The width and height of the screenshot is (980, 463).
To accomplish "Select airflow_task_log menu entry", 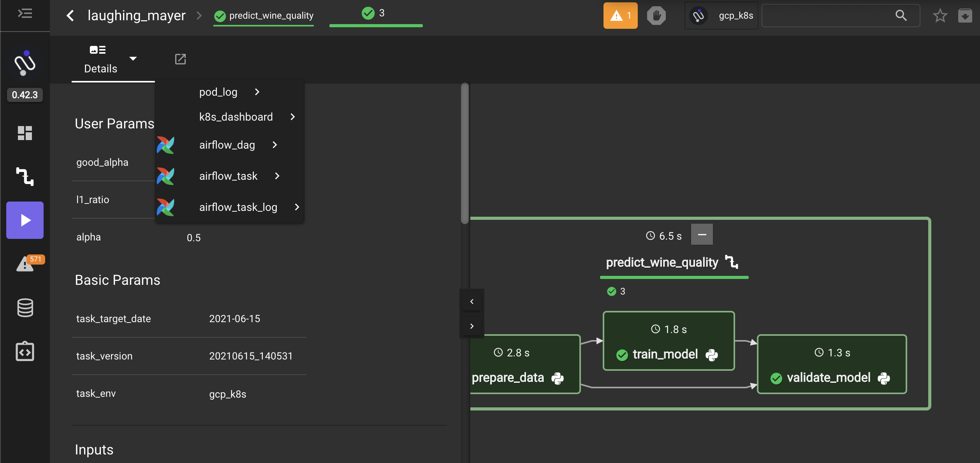I will (238, 207).
